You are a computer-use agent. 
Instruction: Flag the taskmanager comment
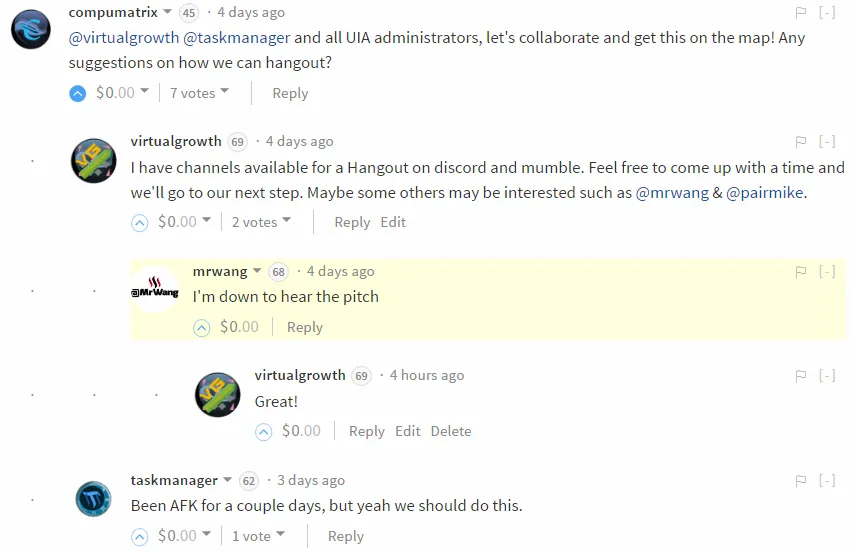801,481
